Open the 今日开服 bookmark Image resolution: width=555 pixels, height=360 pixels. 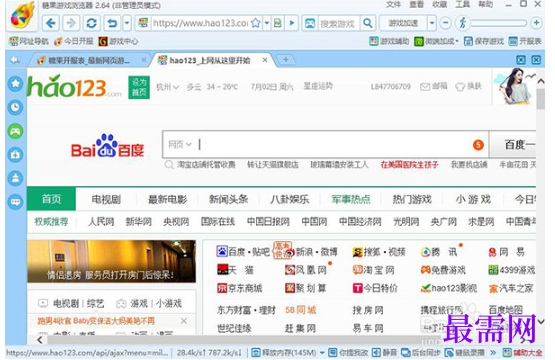pos(74,41)
